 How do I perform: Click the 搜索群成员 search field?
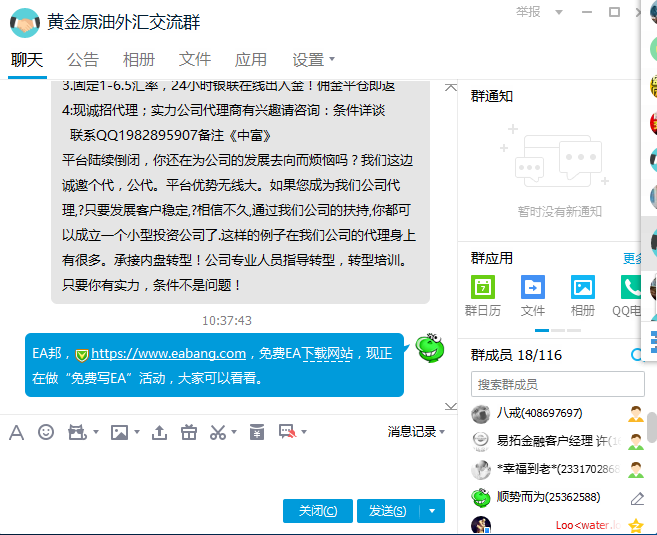[x=557, y=384]
